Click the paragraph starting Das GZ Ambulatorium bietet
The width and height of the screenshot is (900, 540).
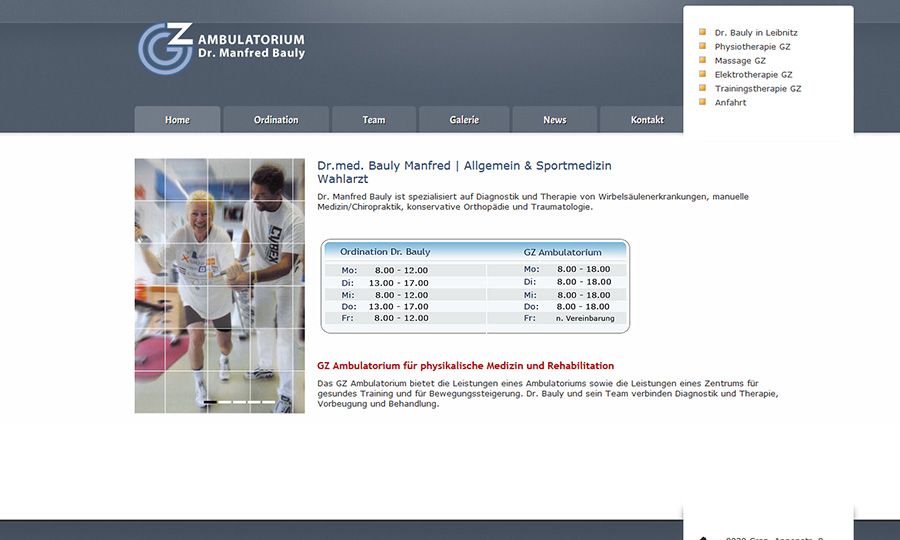548,394
